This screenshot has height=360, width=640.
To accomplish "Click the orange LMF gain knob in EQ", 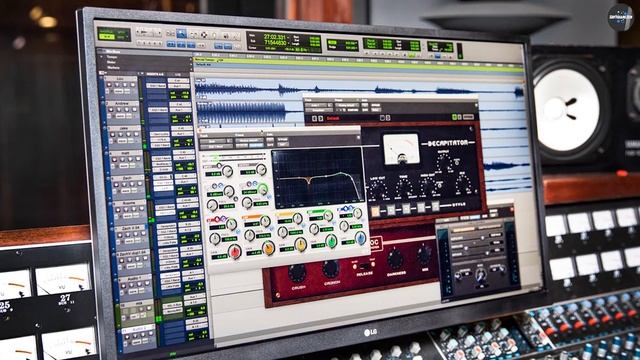I will point(268,248).
